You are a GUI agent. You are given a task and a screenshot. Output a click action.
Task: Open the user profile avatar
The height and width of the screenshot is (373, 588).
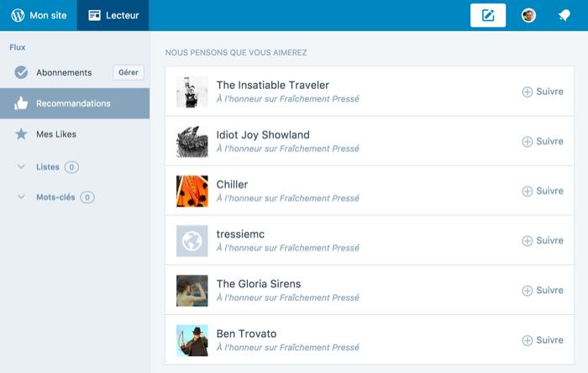[528, 15]
